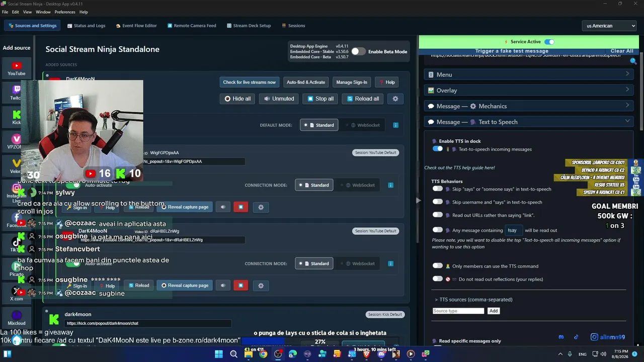Select WebSocket for Default Mode

tap(365, 125)
